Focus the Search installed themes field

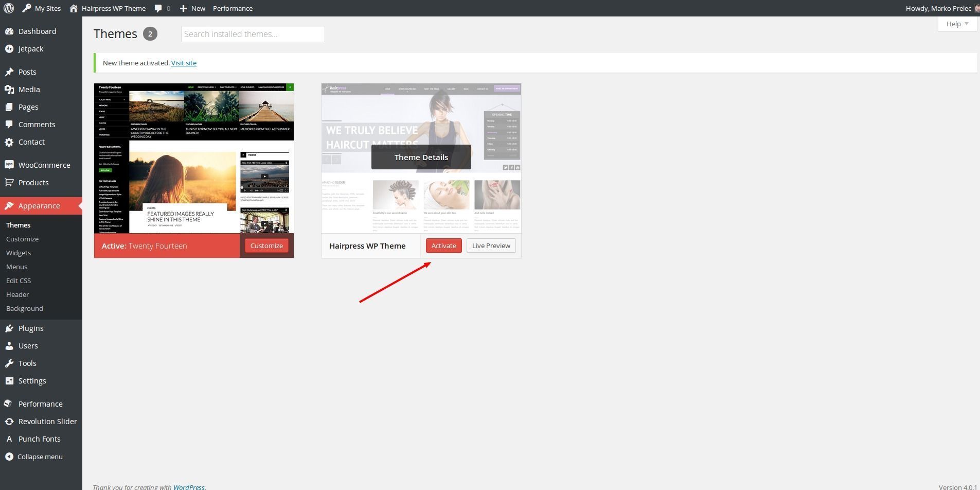(253, 34)
